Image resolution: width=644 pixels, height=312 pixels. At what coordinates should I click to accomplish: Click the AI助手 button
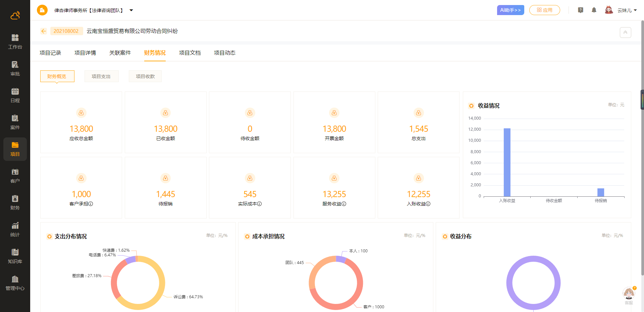click(x=510, y=10)
